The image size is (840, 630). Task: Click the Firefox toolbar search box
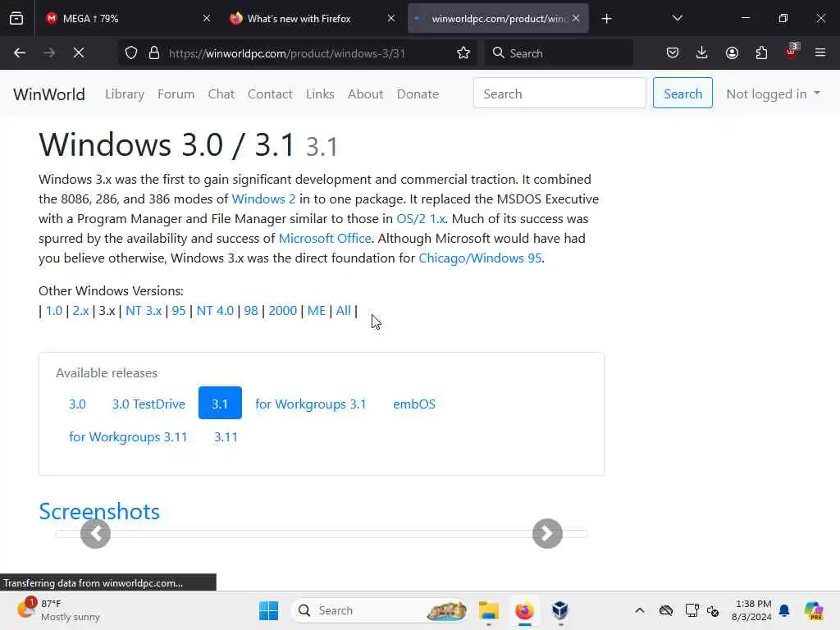(559, 53)
